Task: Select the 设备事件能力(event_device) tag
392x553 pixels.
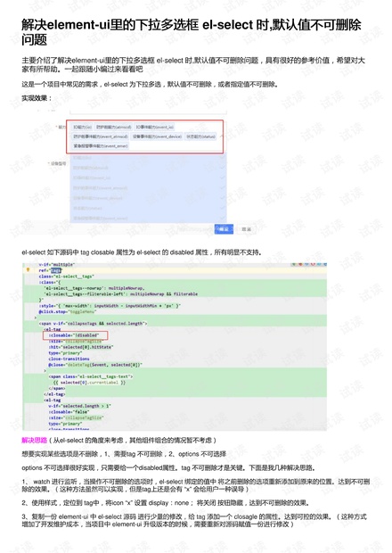Action: [157, 136]
